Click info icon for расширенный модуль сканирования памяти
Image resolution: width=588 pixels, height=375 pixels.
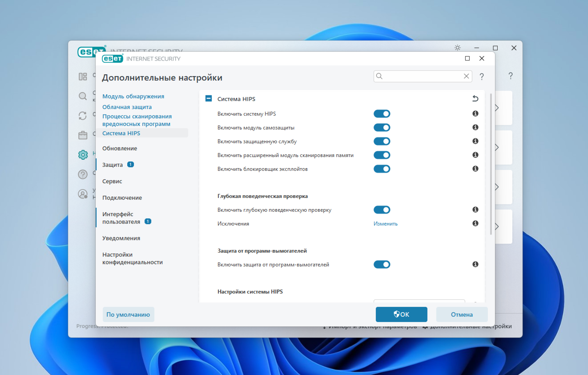coord(475,155)
